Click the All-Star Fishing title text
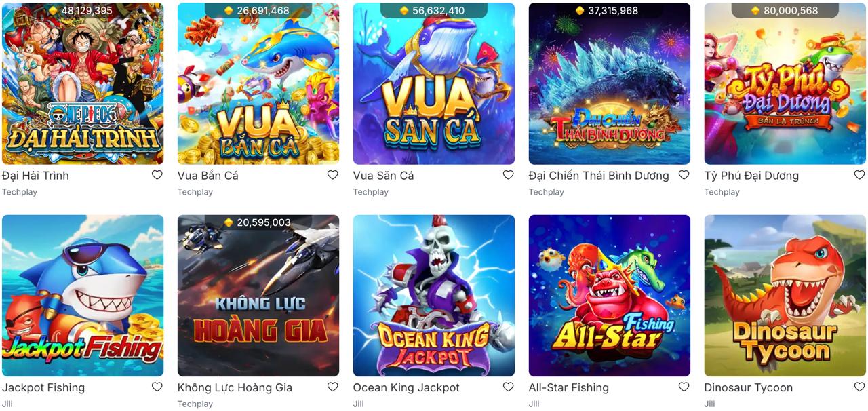 (x=569, y=388)
